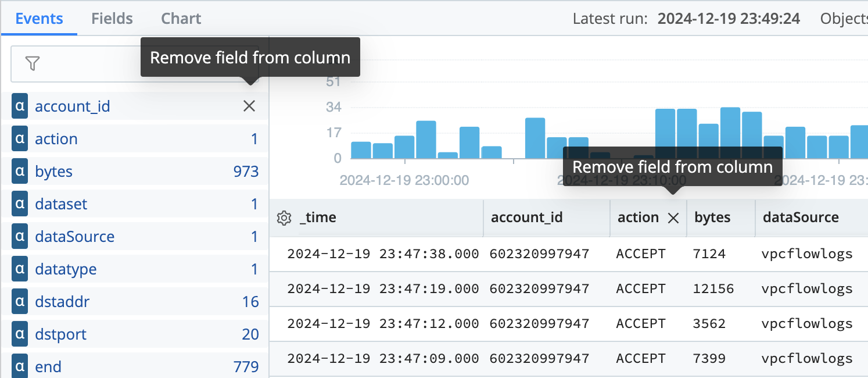868x378 pixels.
Task: Click bytes value 3562 cell
Action: tap(709, 323)
